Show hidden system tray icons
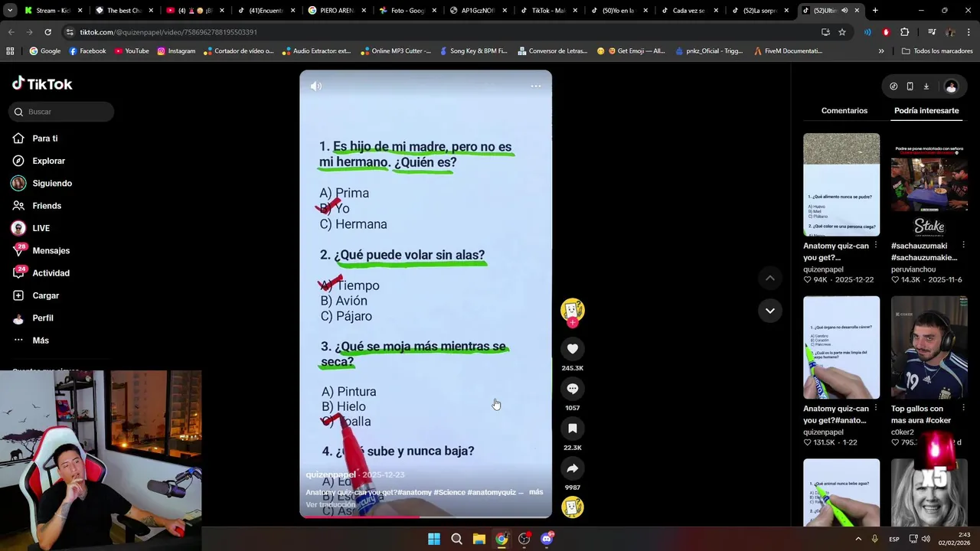 point(857,539)
